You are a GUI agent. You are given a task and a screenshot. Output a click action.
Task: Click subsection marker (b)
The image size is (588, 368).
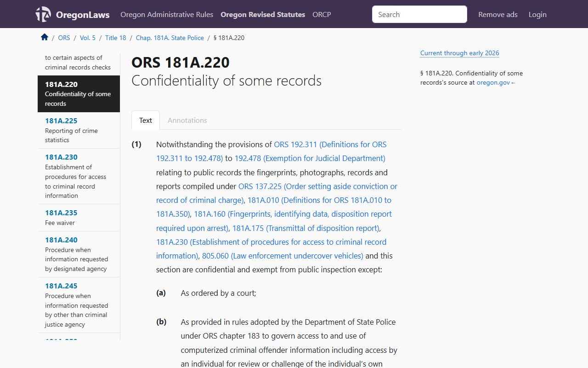pos(161,322)
